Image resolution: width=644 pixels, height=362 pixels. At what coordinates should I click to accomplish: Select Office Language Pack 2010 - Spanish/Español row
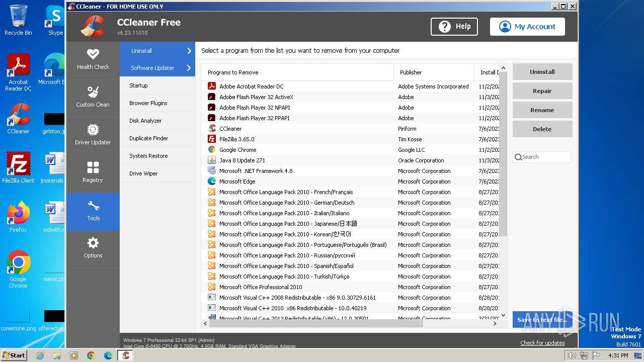350,266
